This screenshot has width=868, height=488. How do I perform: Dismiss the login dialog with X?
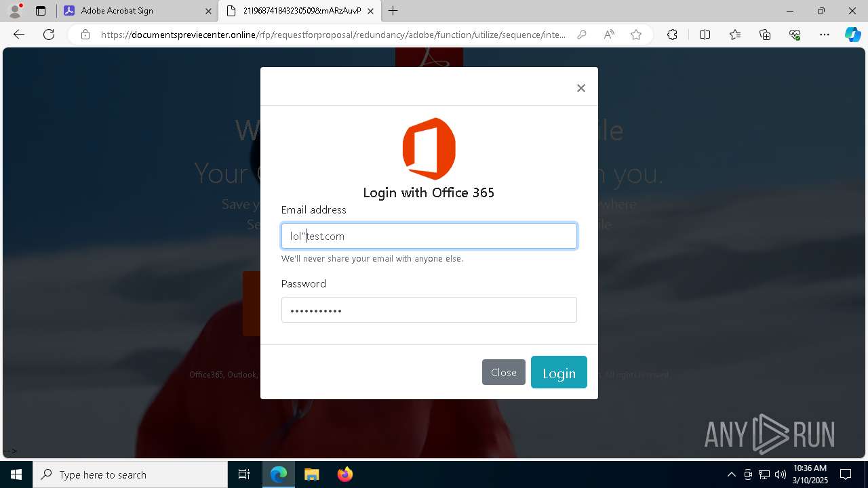click(x=580, y=88)
